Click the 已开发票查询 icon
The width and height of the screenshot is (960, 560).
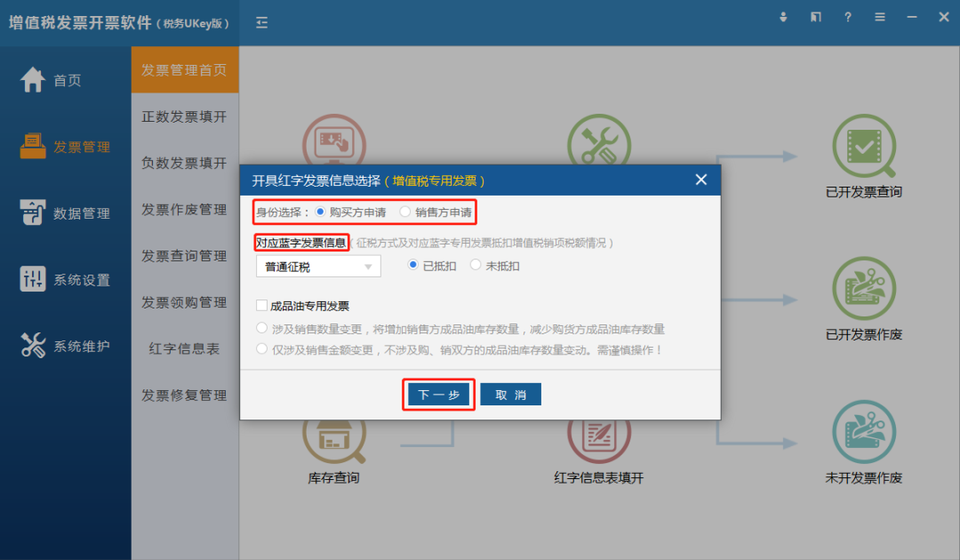click(863, 146)
